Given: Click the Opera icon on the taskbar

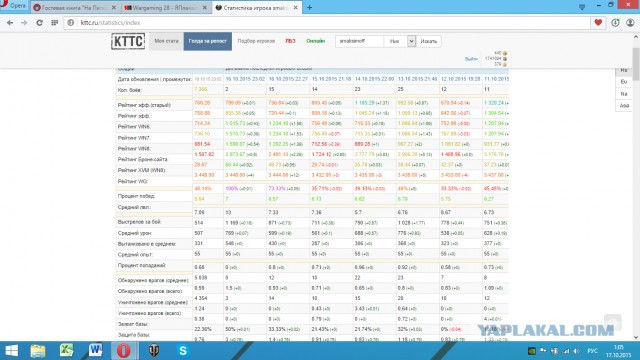Looking at the screenshot, I should (x=124, y=351).
